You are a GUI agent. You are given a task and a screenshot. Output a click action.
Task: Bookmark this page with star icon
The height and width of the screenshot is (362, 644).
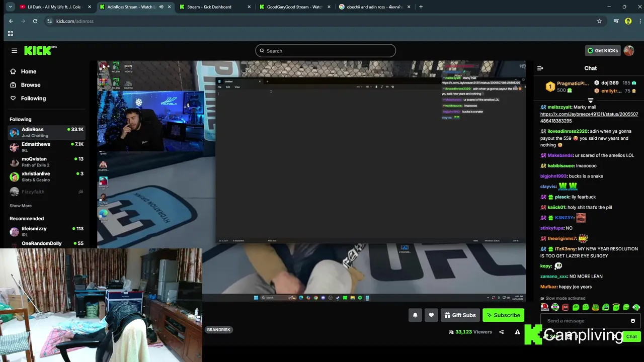[599, 21]
